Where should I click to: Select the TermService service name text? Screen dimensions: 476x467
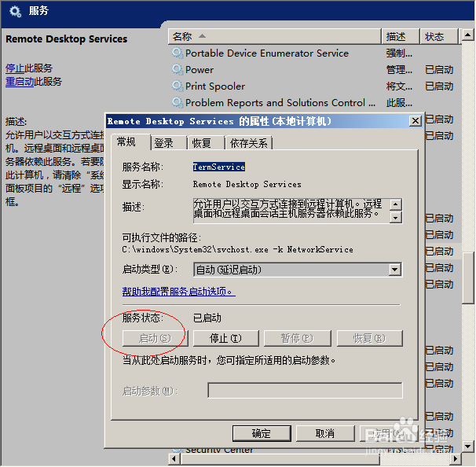tap(219, 167)
